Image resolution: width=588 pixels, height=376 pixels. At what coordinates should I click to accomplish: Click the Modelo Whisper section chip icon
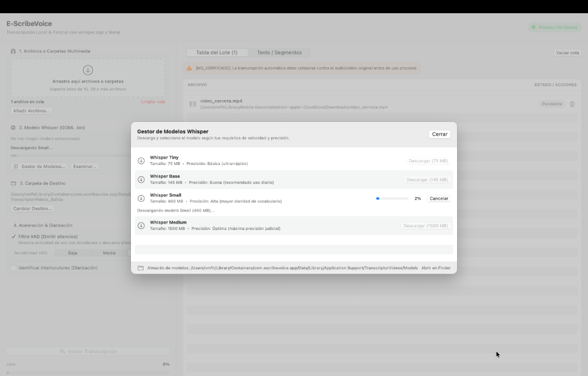click(x=14, y=128)
